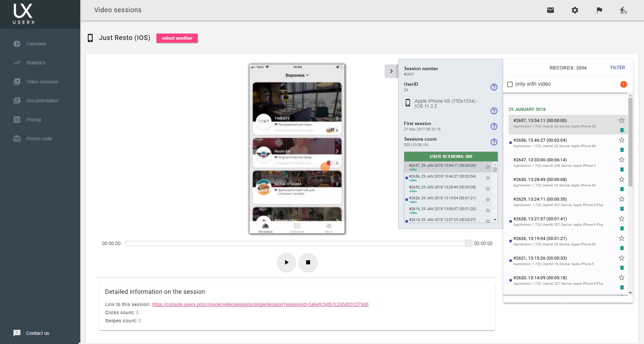Screen dimensions: 644x344
Task: Collapse session info panel with chevron
Action: 391,71
